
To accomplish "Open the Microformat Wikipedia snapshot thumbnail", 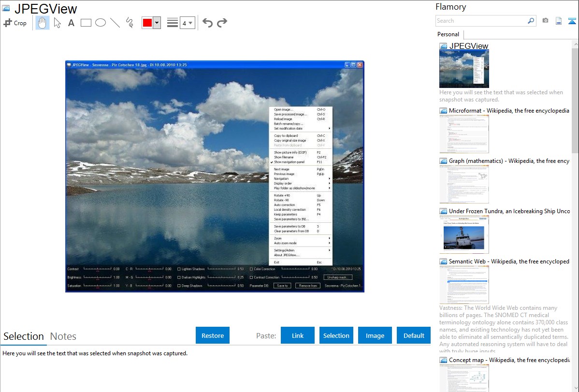I will pos(464,134).
